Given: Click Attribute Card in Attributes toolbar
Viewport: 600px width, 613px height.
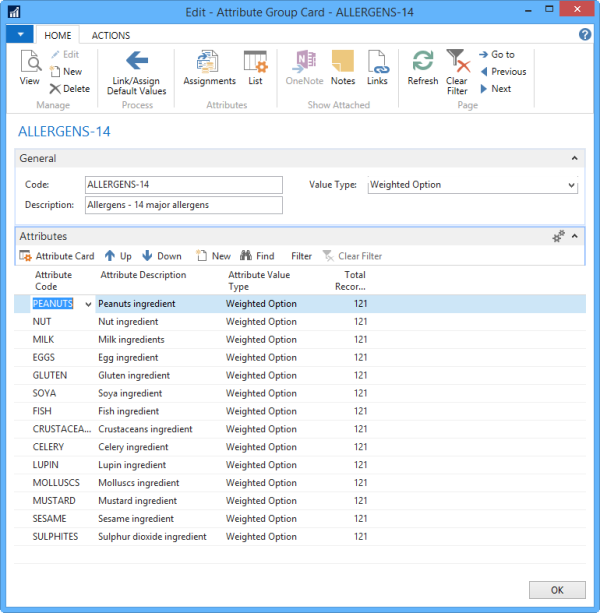Looking at the screenshot, I should 57,256.
